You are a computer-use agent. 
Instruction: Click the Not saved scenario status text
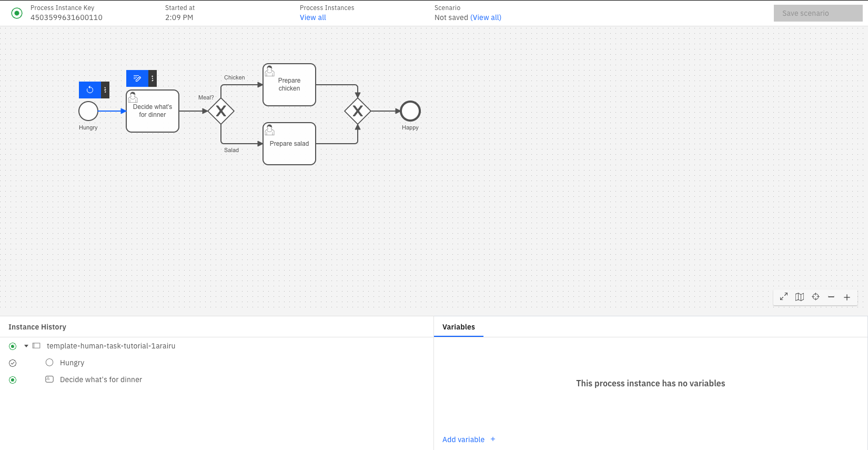(451, 17)
